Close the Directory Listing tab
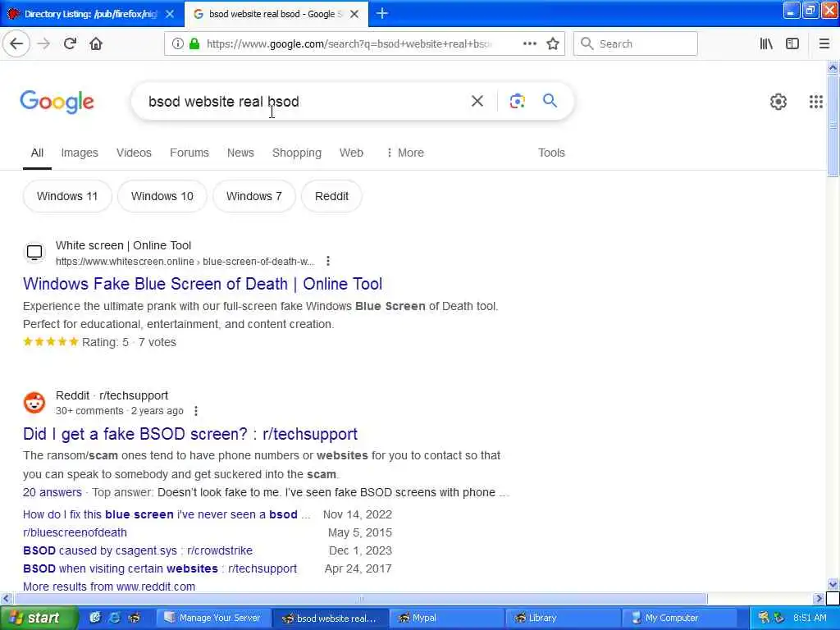 [170, 14]
